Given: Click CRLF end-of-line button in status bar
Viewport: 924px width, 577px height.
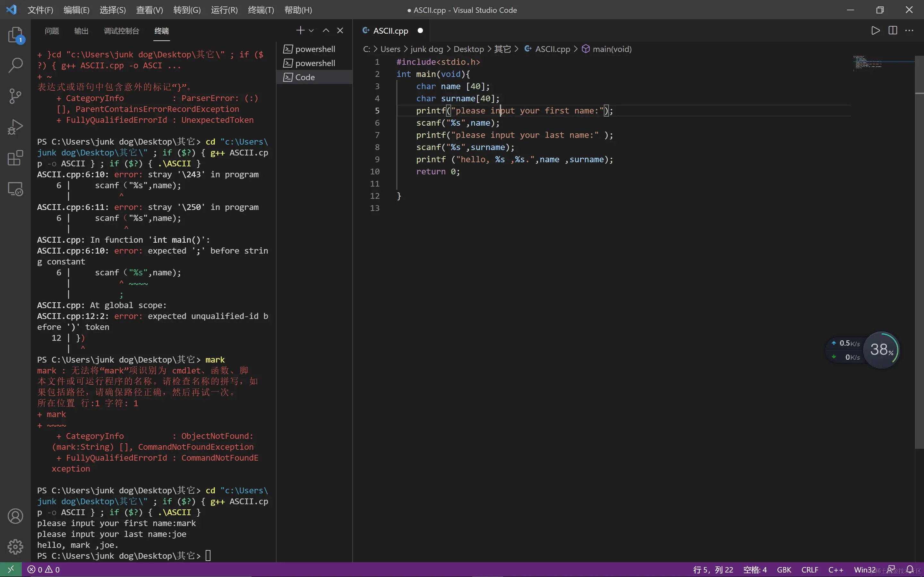Looking at the screenshot, I should coord(809,569).
